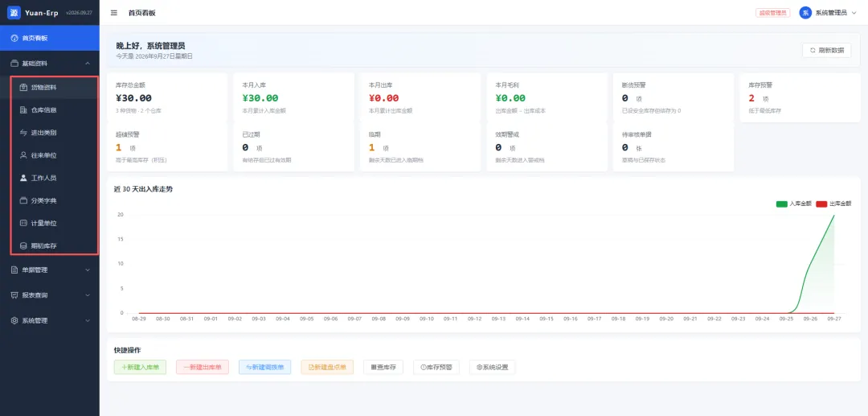Click the 刷新数据 button
868x416 pixels.
coord(826,51)
